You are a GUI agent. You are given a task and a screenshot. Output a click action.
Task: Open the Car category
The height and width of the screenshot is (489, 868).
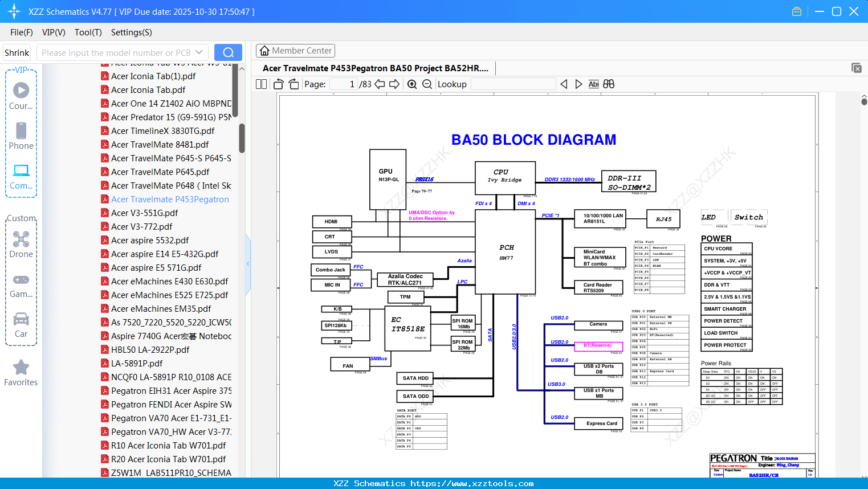pyautogui.click(x=21, y=324)
